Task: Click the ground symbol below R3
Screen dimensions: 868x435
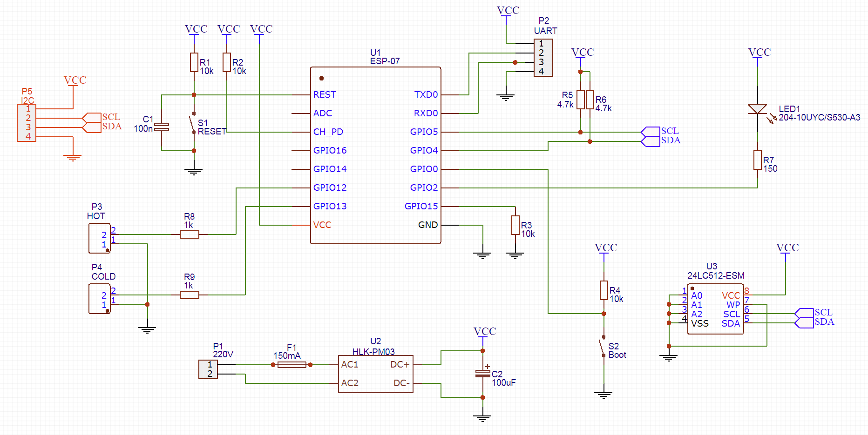Action: (515, 255)
